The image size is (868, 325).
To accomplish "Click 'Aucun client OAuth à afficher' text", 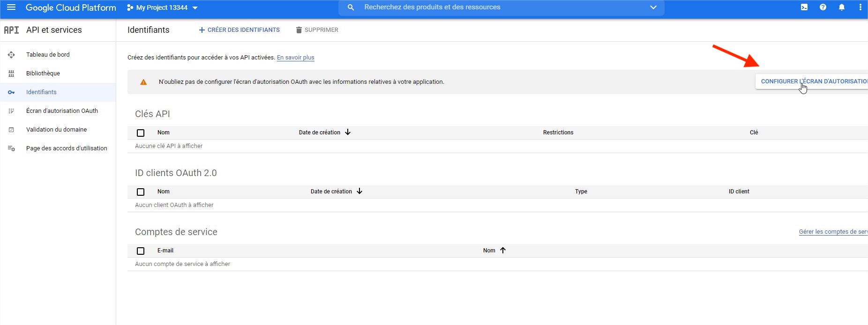I will (x=174, y=205).
